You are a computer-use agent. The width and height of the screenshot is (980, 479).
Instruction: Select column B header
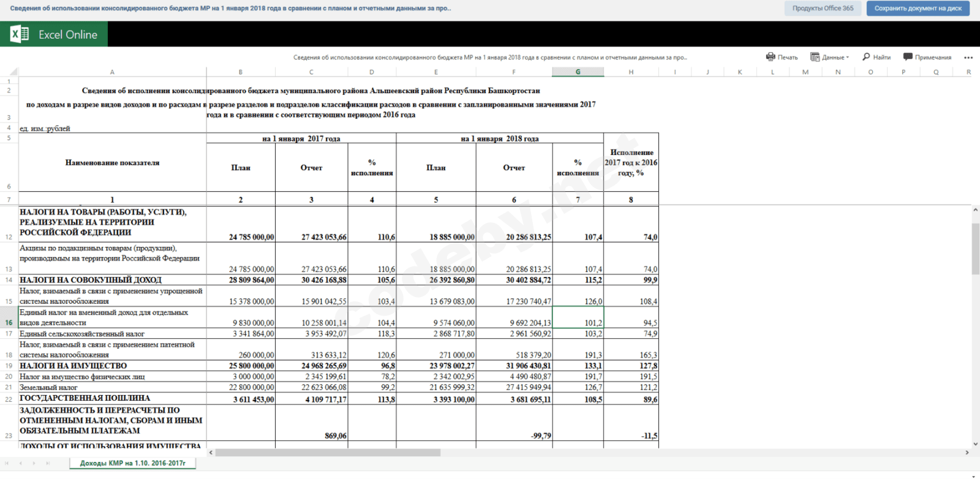pyautogui.click(x=240, y=72)
